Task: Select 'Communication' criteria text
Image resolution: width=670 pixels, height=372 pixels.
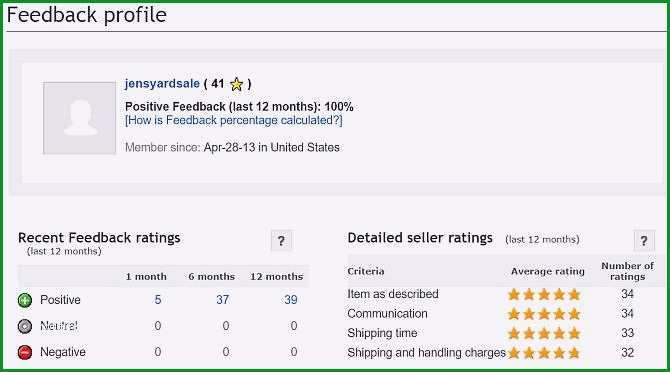Action: tap(387, 313)
